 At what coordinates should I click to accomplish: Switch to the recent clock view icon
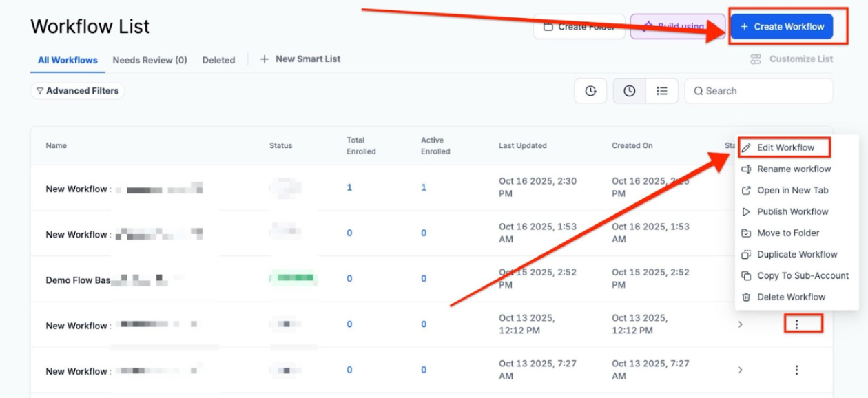pyautogui.click(x=629, y=91)
